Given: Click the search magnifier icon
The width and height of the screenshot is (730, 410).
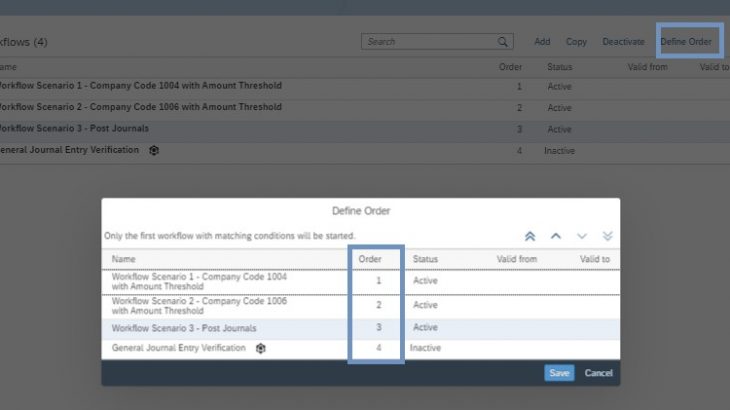Looking at the screenshot, I should pos(502,42).
